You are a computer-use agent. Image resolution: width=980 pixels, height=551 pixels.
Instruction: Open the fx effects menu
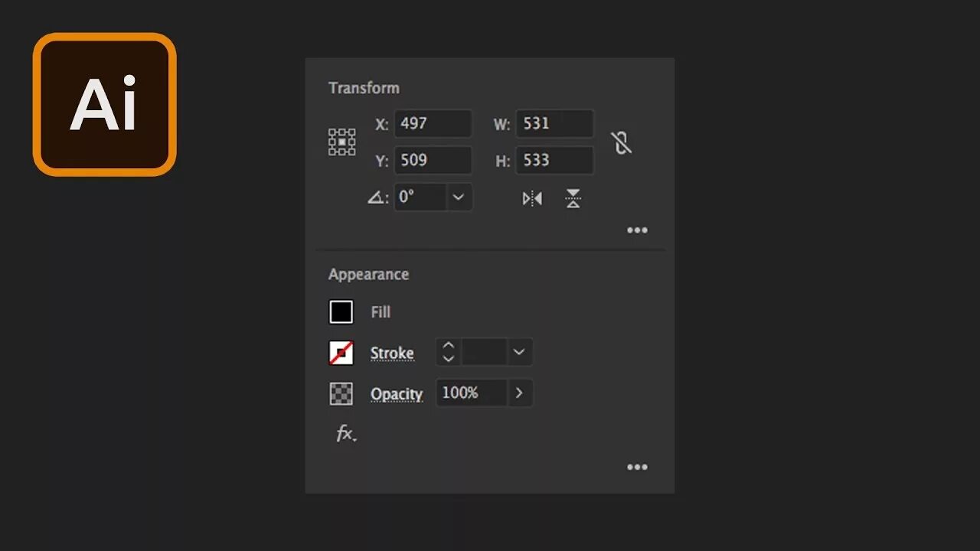(346, 435)
